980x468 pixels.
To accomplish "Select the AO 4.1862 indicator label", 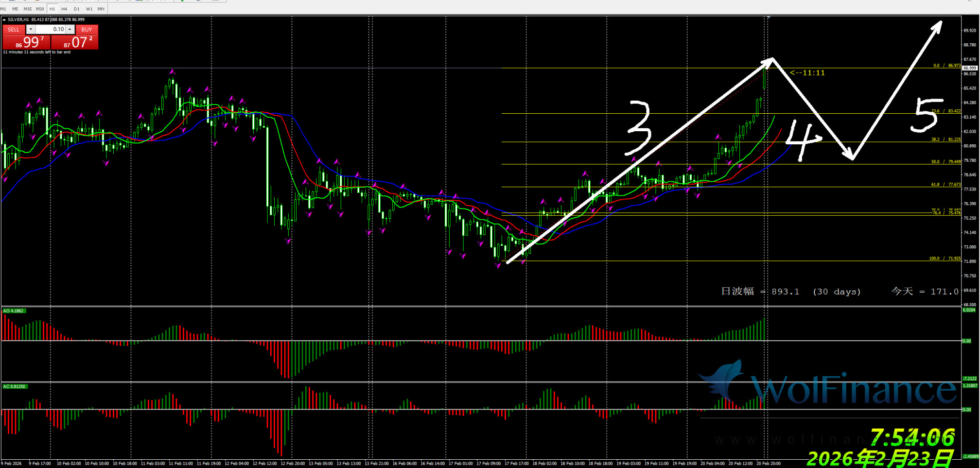I will point(14,311).
